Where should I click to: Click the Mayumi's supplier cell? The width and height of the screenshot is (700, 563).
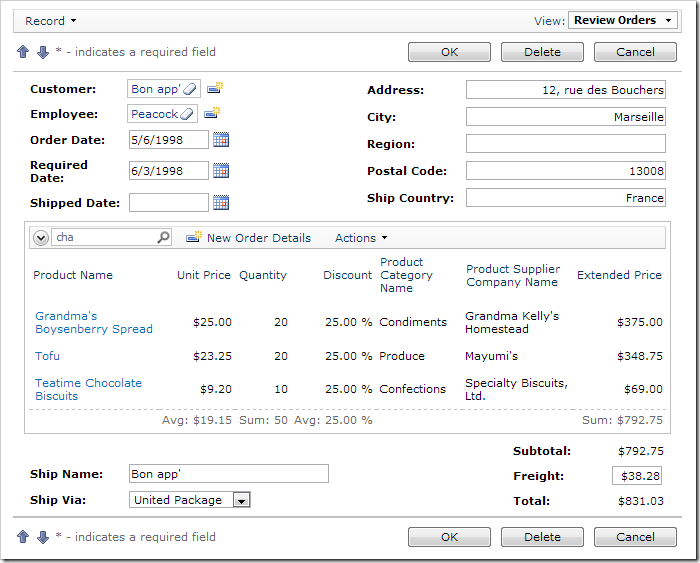click(x=492, y=356)
